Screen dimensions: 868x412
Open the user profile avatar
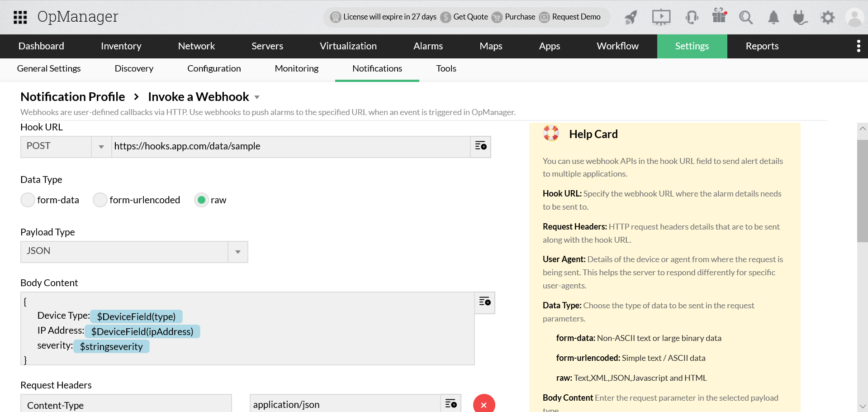point(854,17)
